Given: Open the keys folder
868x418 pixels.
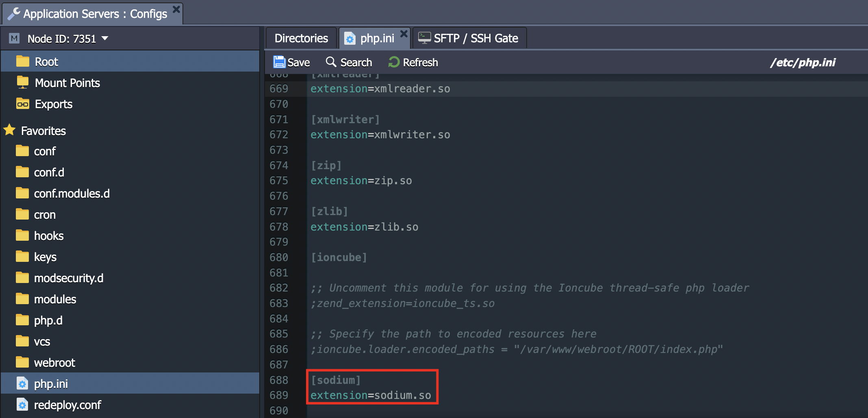Looking at the screenshot, I should coord(45,257).
